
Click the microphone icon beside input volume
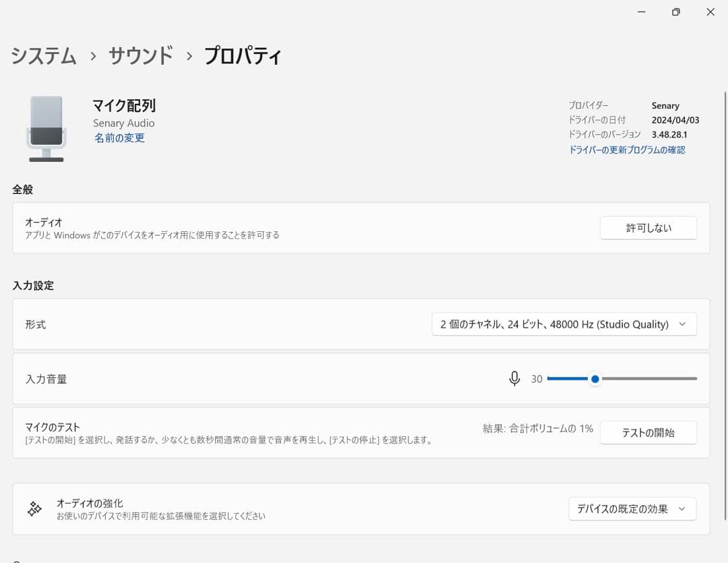(514, 378)
